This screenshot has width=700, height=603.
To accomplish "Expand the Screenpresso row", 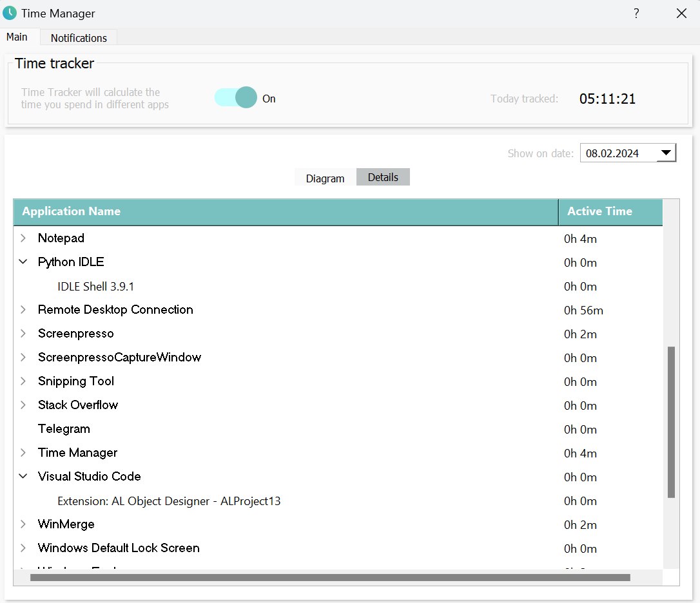I will (x=23, y=334).
